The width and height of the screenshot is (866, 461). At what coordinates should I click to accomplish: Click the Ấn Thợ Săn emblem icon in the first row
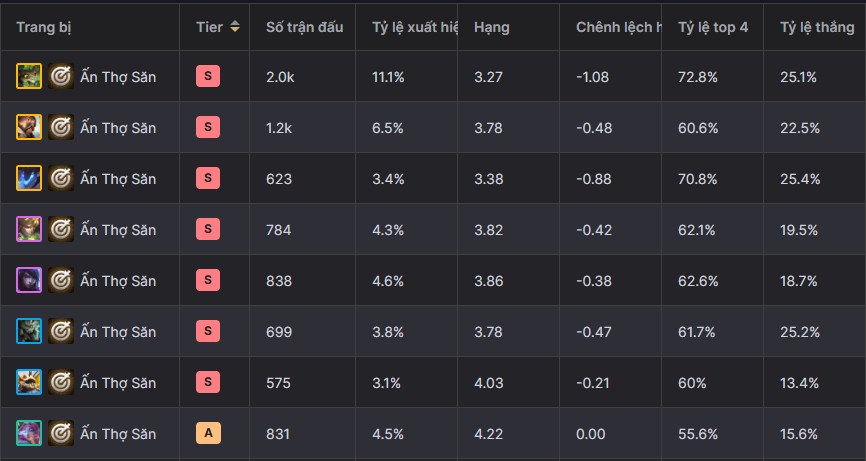pyautogui.click(x=61, y=76)
